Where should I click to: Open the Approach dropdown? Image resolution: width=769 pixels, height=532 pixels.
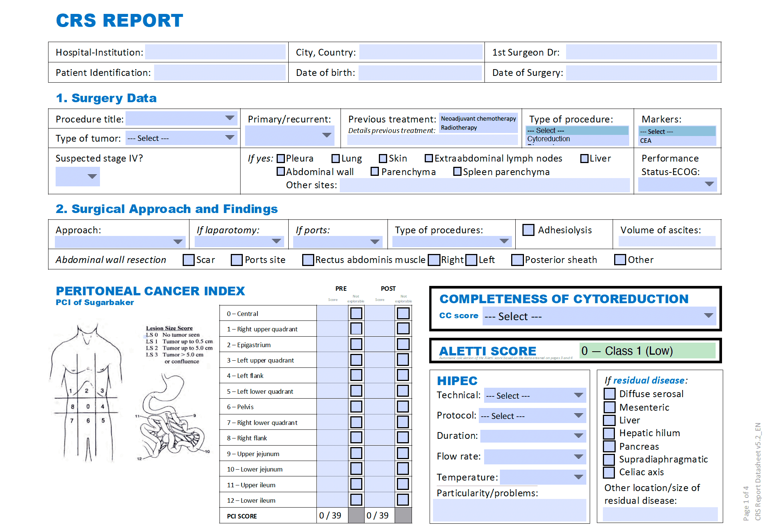[x=120, y=242]
